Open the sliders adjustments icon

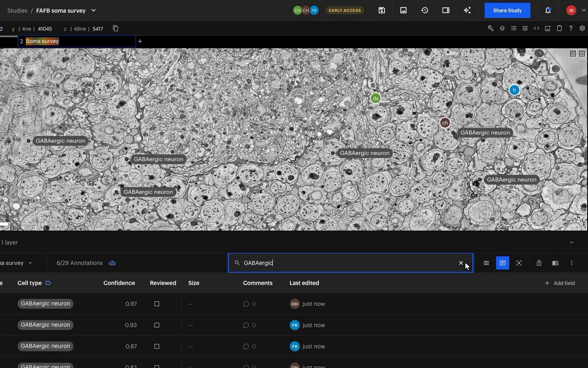click(x=525, y=28)
